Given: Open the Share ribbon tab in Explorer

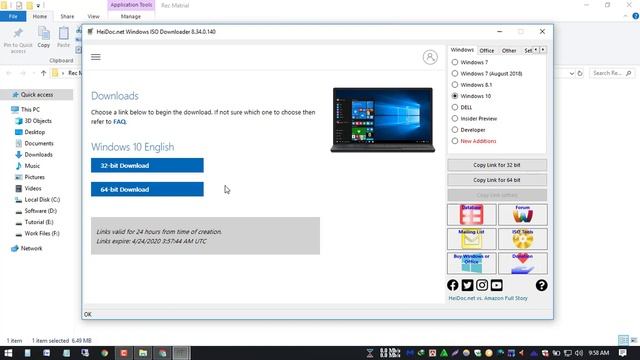Looking at the screenshot, I should pos(67,16).
